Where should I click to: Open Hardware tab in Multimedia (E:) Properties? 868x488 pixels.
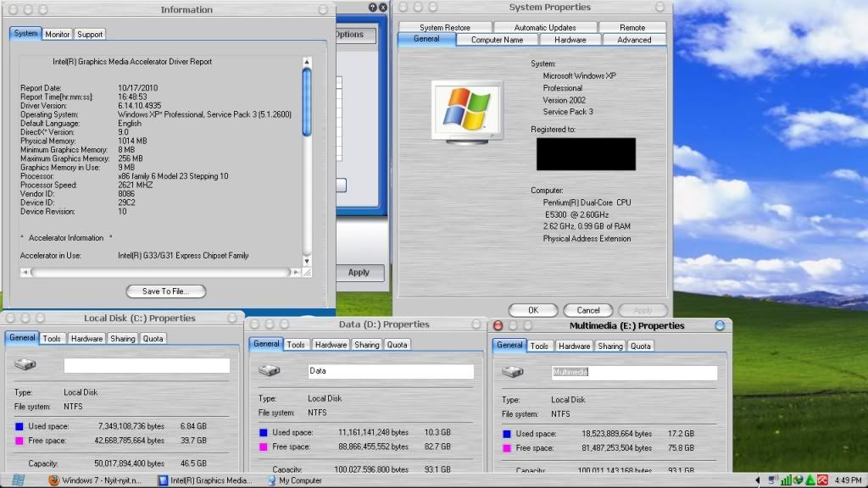(574, 347)
